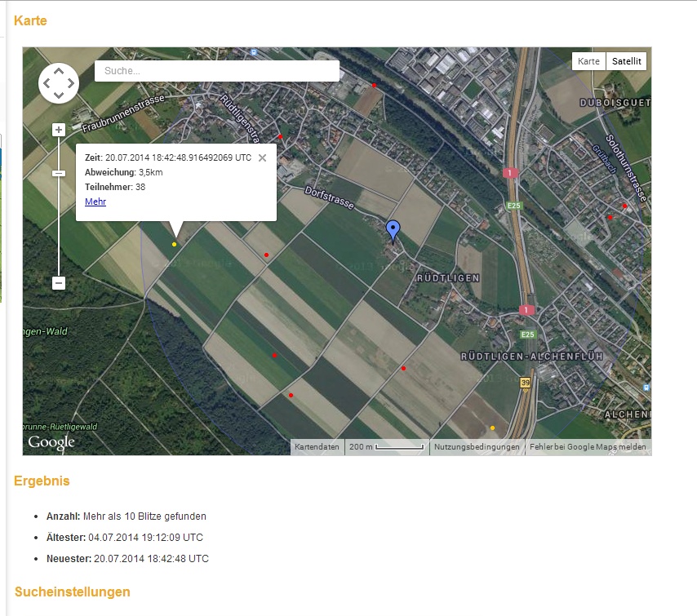The image size is (697, 616).
Task: Zoom out using the minus button
Action: [59, 283]
